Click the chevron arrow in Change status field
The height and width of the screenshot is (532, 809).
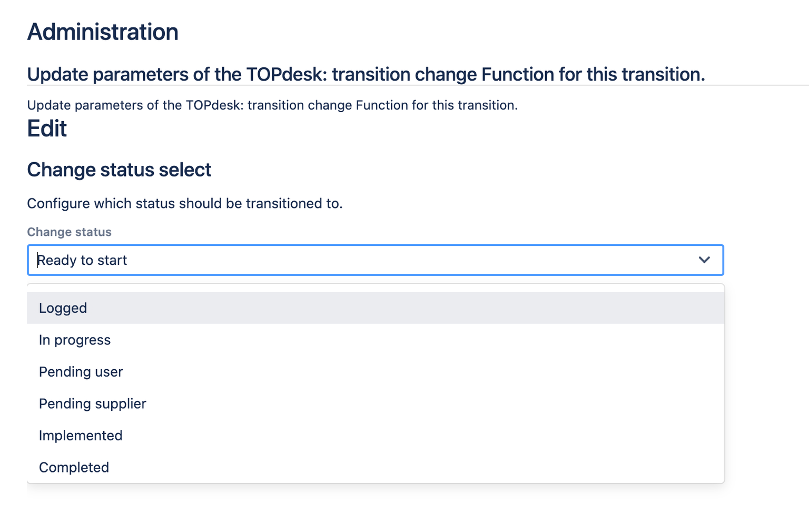click(x=704, y=260)
